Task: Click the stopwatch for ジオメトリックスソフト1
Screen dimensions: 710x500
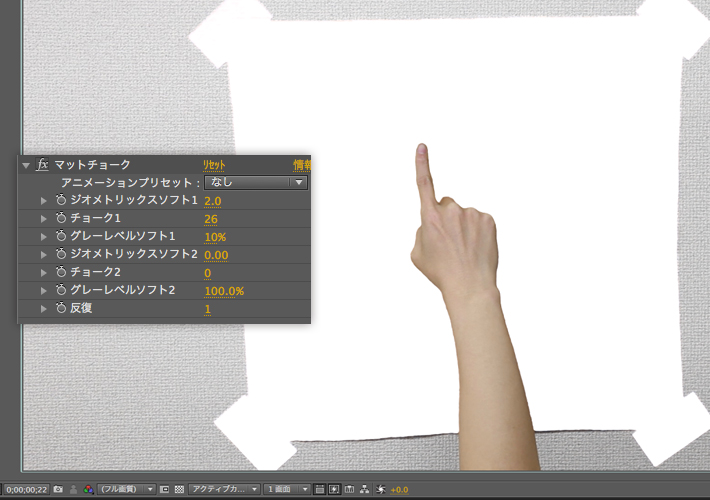Action: [61, 200]
